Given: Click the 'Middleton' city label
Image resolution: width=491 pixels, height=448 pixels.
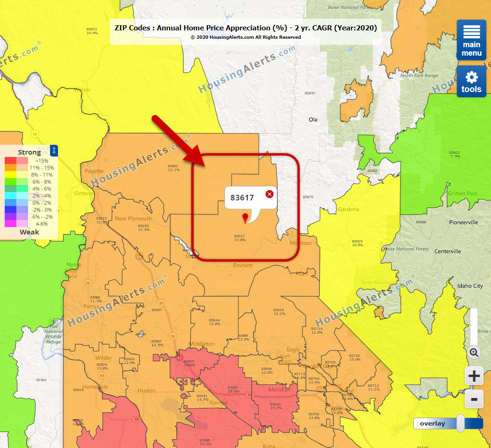Looking at the screenshot, I should 202,344.
